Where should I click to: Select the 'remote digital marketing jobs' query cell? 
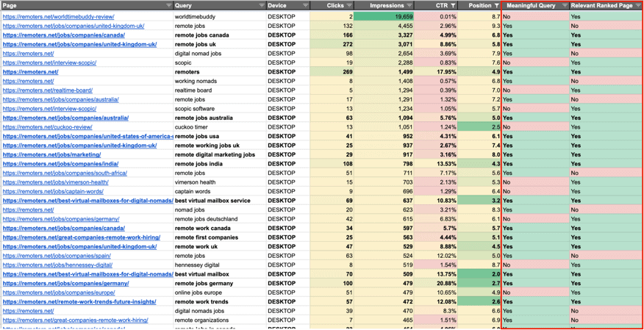click(215, 155)
